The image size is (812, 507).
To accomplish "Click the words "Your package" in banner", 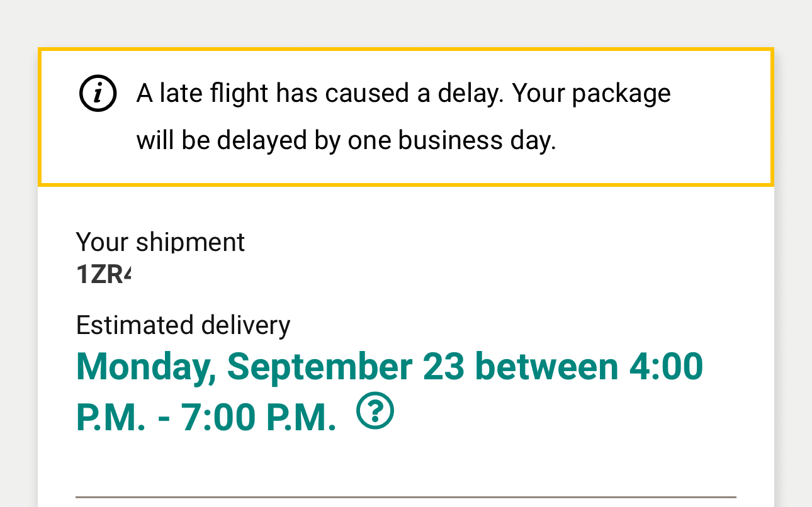I will tap(591, 94).
